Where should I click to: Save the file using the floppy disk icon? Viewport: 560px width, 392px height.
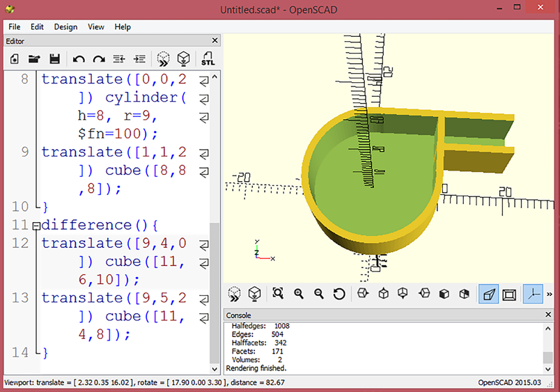pos(54,58)
